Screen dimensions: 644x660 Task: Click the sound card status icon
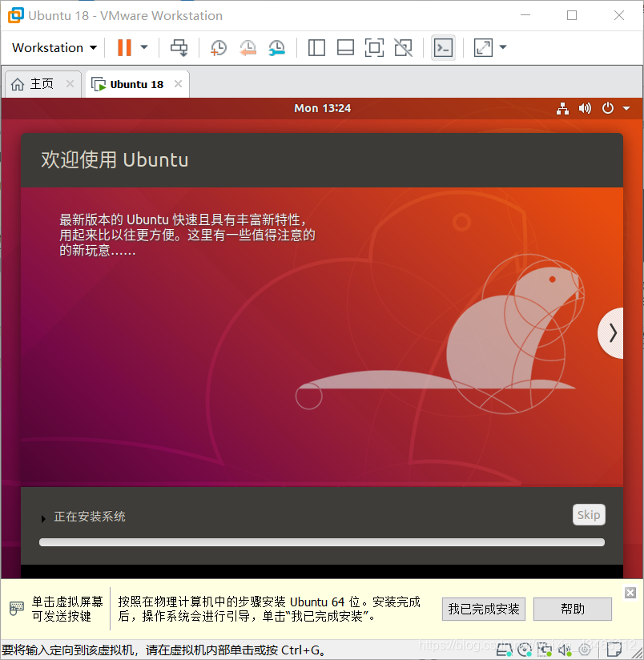pos(565,650)
